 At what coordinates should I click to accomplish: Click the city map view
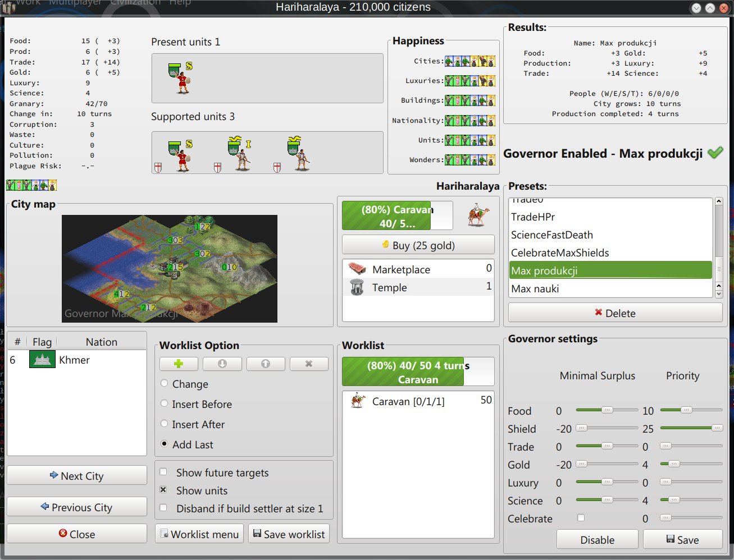coord(170,269)
